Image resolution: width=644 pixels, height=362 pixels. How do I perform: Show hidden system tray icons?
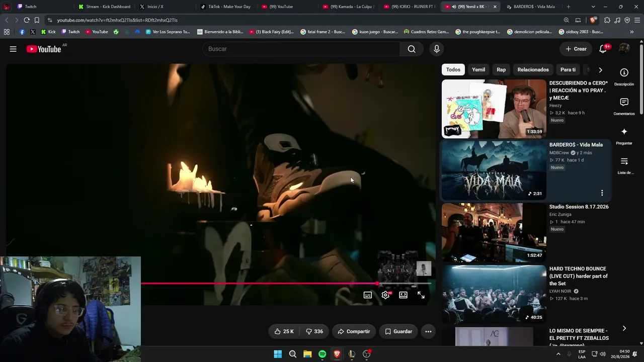click(558, 354)
